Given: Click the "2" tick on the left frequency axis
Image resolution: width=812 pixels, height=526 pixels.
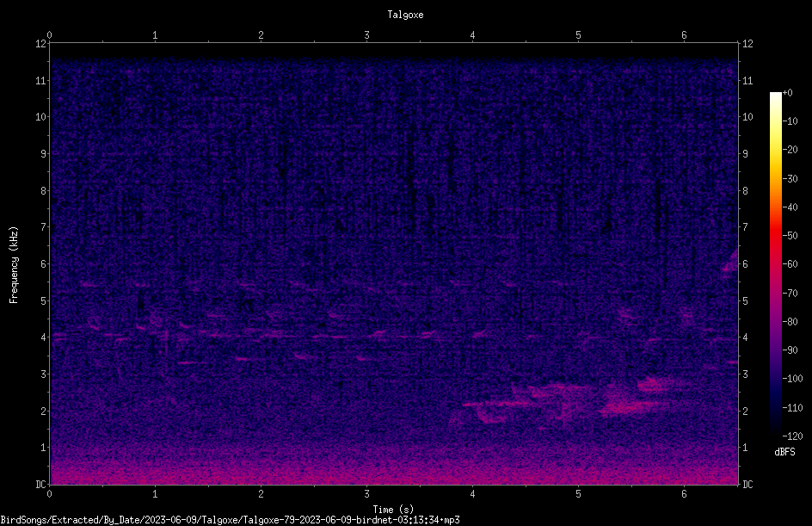Looking at the screenshot, I should click(43, 411).
